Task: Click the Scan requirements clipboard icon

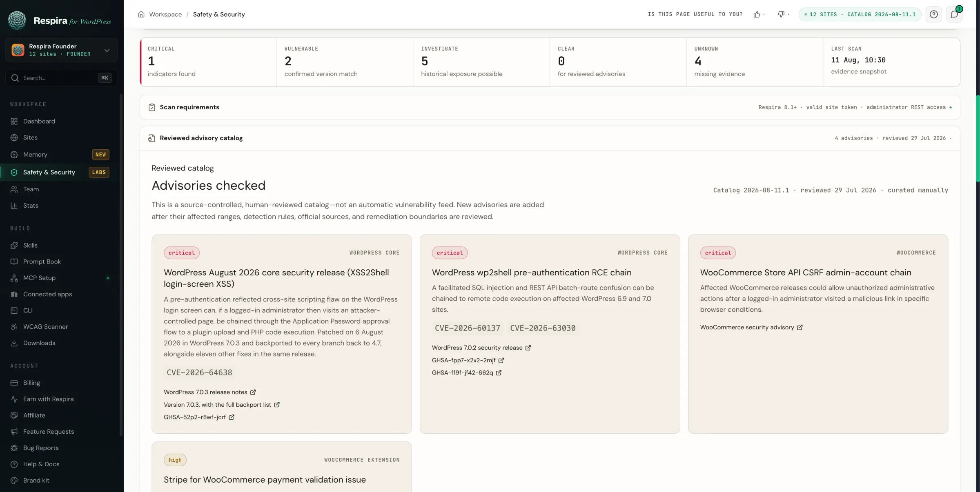Action: coord(152,107)
